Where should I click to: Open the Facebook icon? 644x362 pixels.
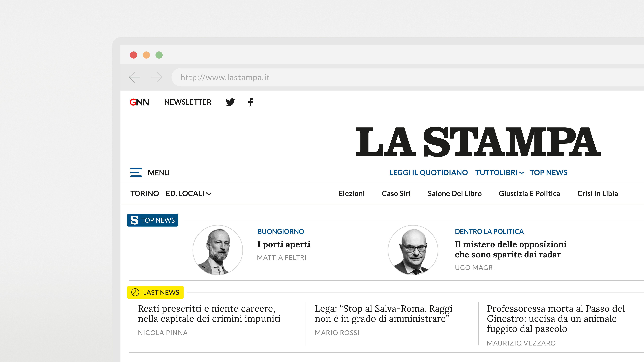(x=251, y=102)
